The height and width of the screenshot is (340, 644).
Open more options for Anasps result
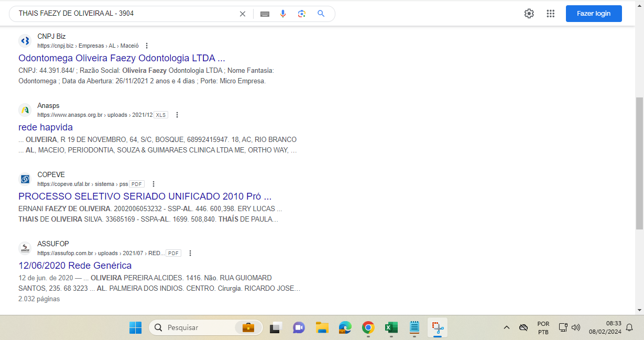coord(177,115)
